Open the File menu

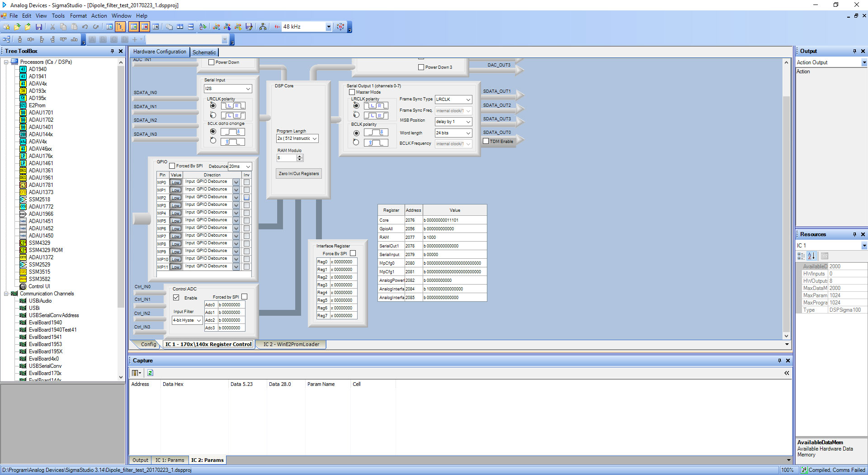tap(14, 16)
